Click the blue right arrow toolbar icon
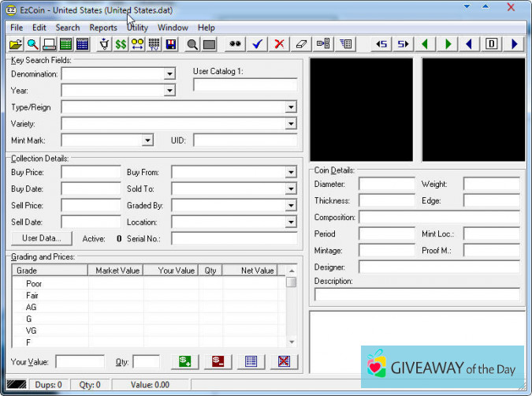 pyautogui.click(x=515, y=44)
